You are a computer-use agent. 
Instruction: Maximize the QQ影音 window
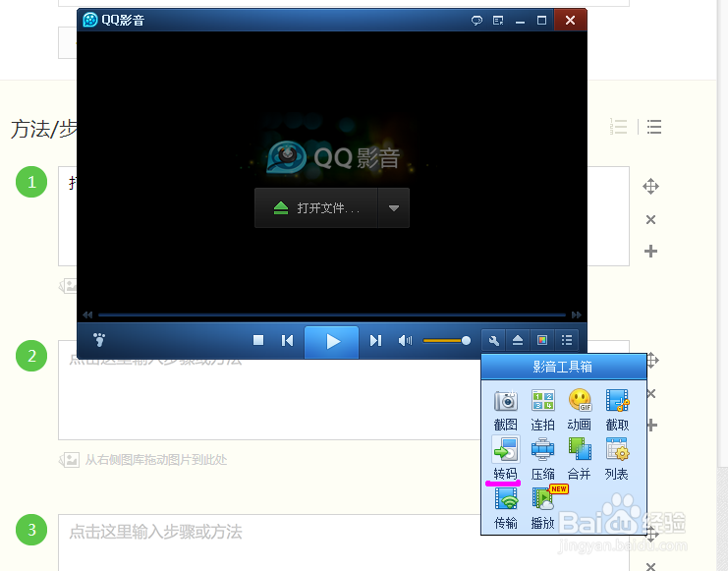[541, 21]
